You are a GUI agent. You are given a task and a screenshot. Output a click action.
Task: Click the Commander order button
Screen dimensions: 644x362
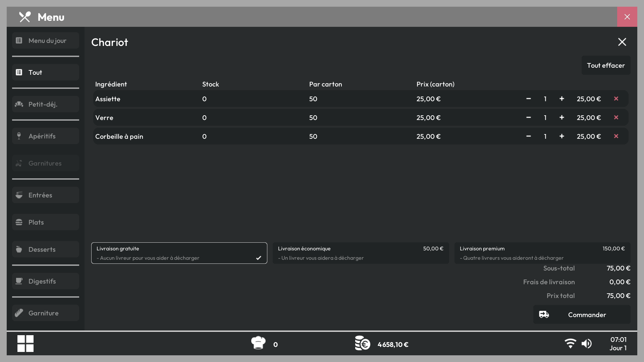(582, 314)
